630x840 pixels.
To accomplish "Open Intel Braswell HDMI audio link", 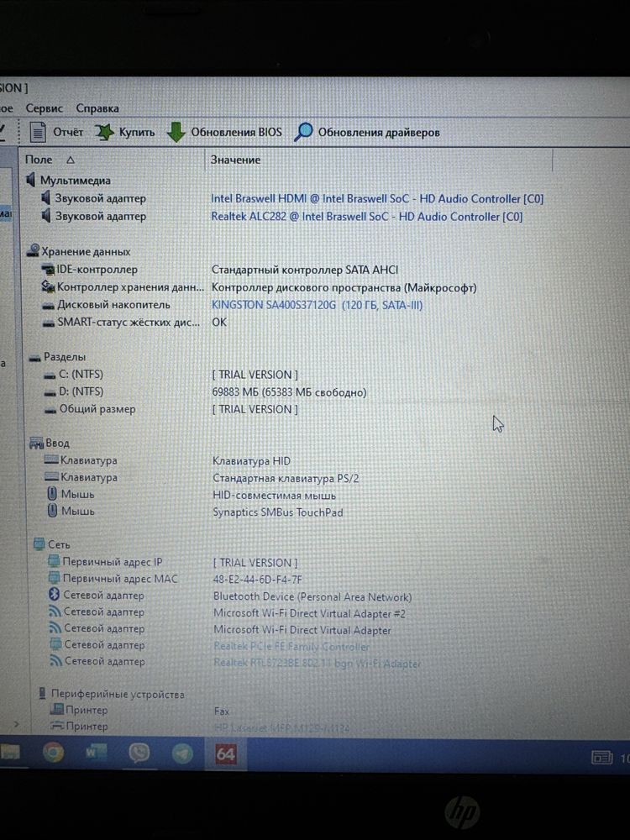I will (377, 199).
